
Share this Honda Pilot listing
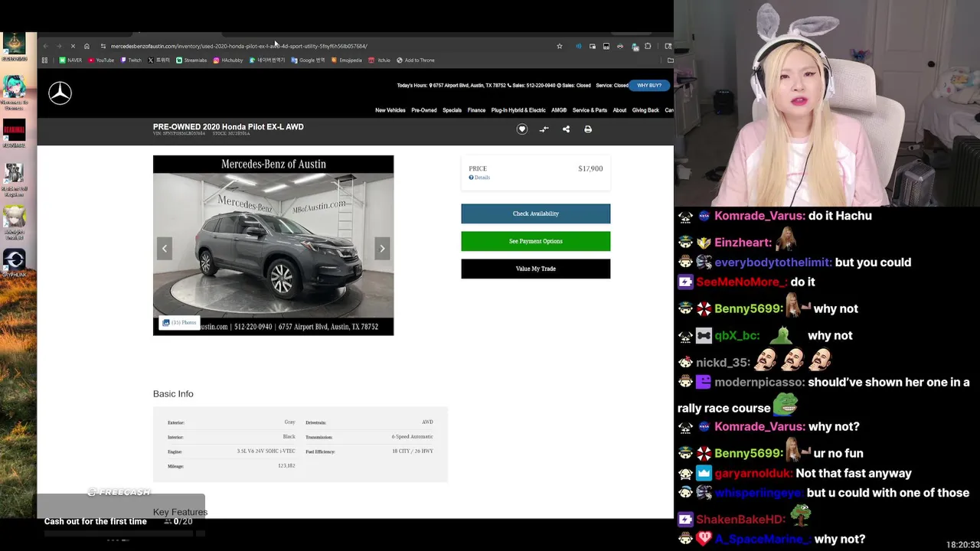566,129
